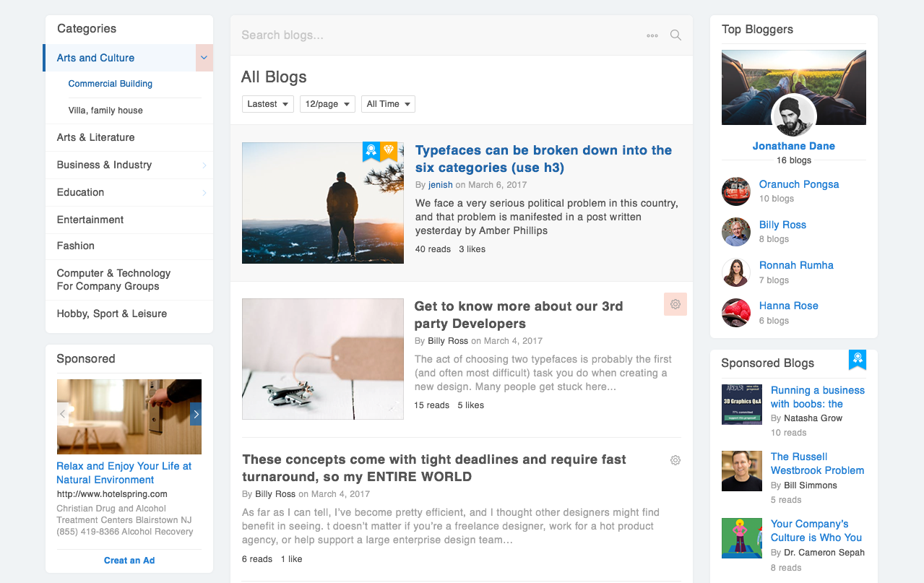
Task: Click the magnifying glass search icon
Action: pos(675,35)
